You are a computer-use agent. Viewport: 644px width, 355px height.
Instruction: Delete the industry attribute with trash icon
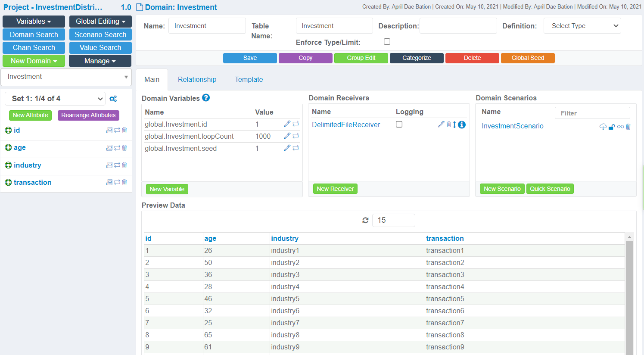[x=124, y=165]
